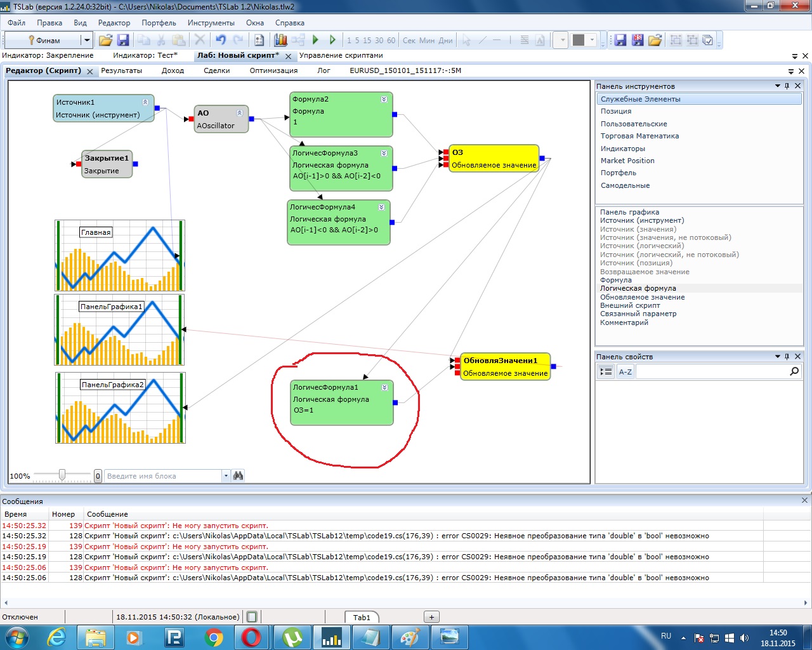Open the Финам data source dropdown
Viewport: 812px width, 650px height.
point(87,40)
